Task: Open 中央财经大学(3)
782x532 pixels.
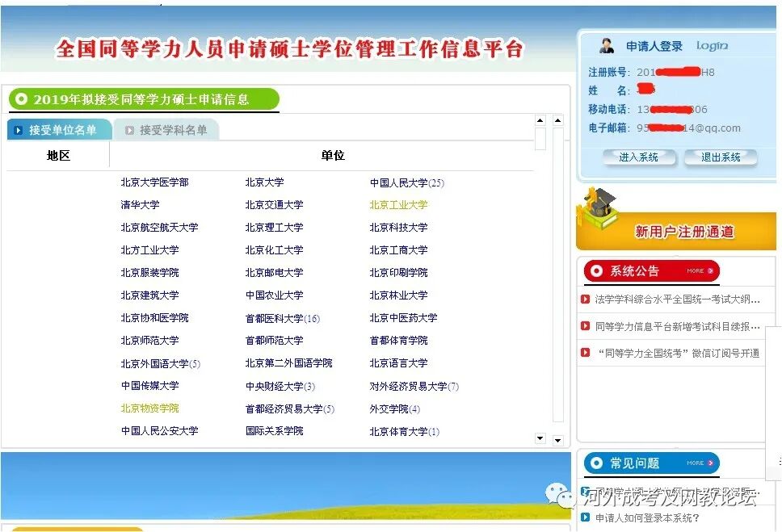Action: (280, 387)
